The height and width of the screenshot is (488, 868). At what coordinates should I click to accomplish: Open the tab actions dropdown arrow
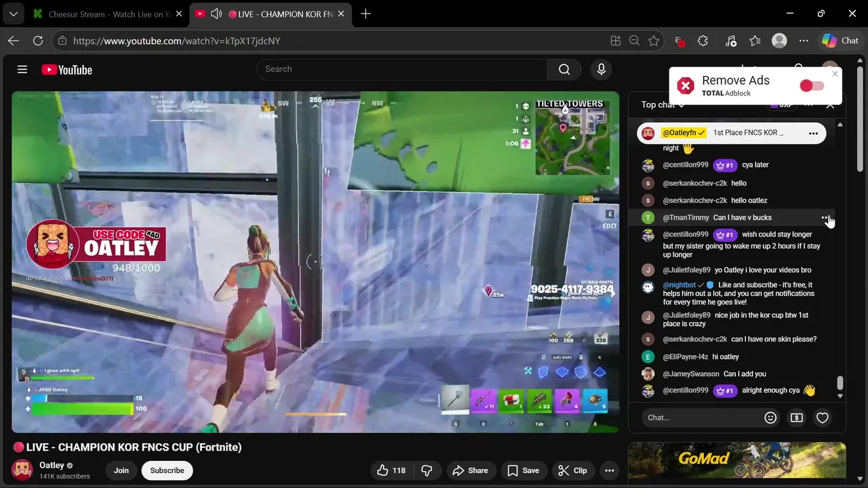tap(13, 14)
